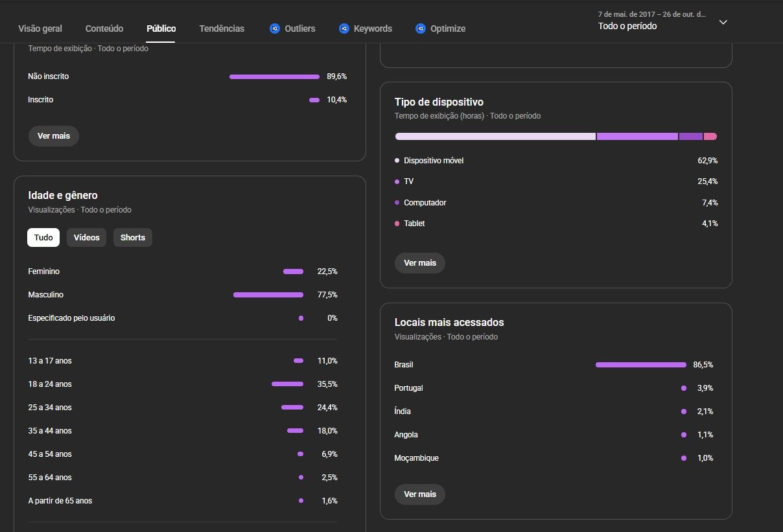Switch to the Visão geral tab

click(40, 29)
